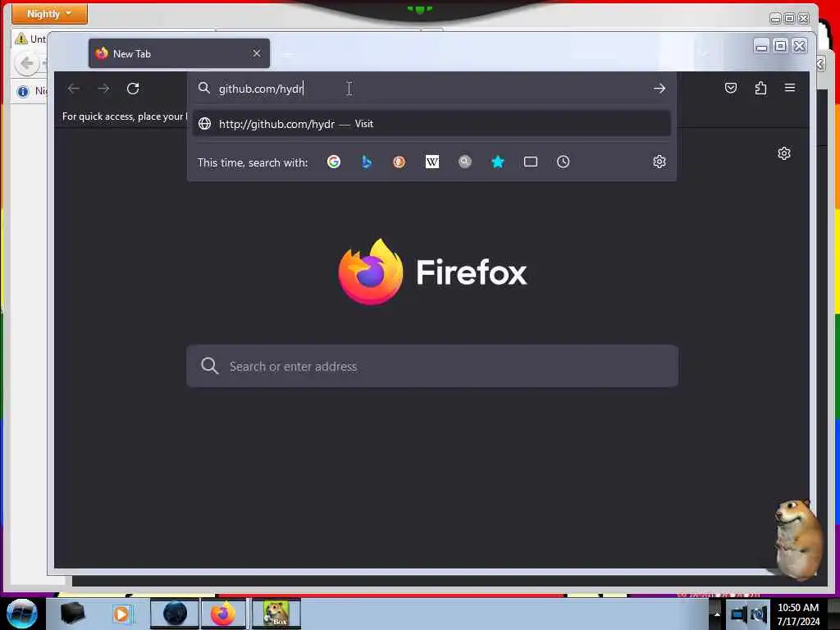
Task: Select the New Tab tab
Action: [179, 53]
